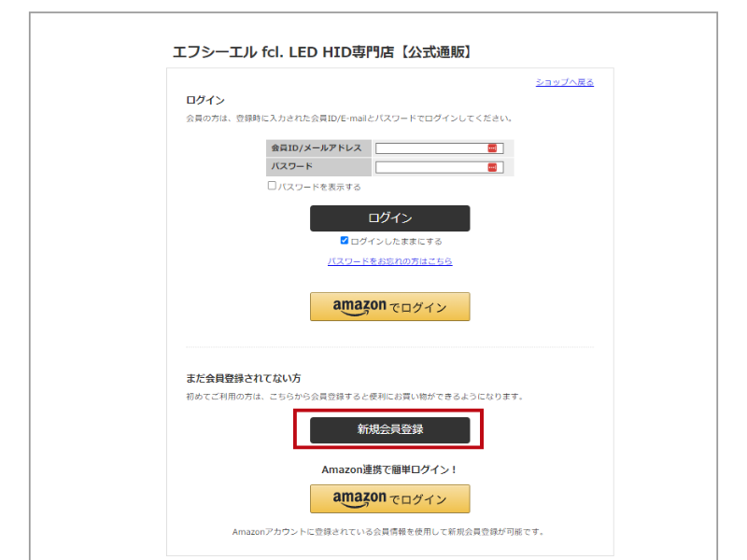This screenshot has width=747, height=560.
Task: Uncheck the ログインしたままにする checkbox
Action: [x=344, y=241]
